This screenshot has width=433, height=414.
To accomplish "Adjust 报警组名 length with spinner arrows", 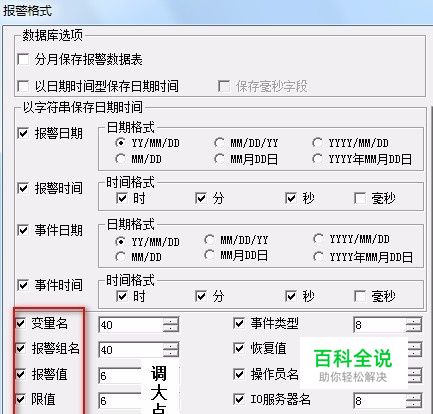I will click(x=171, y=350).
